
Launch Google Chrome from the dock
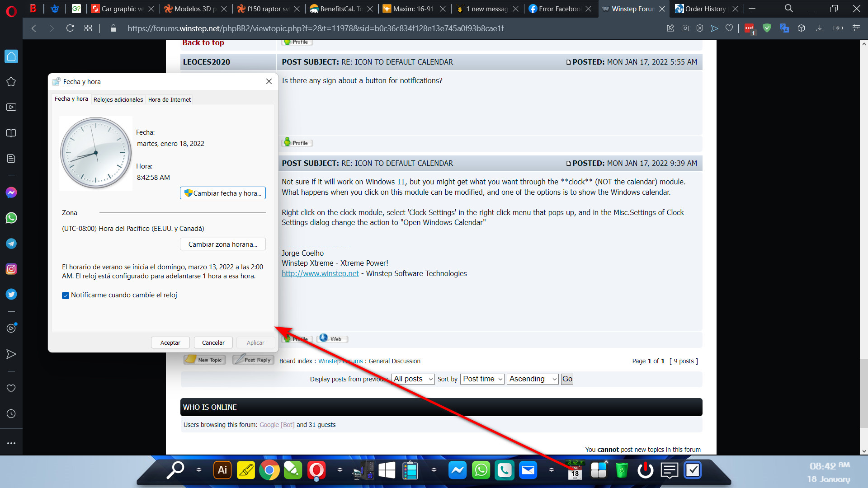coord(269,470)
